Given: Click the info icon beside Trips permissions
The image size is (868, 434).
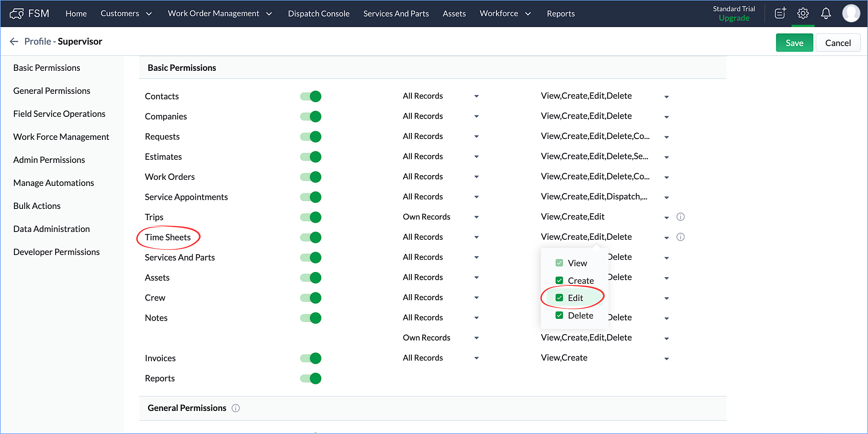Looking at the screenshot, I should coord(681,217).
